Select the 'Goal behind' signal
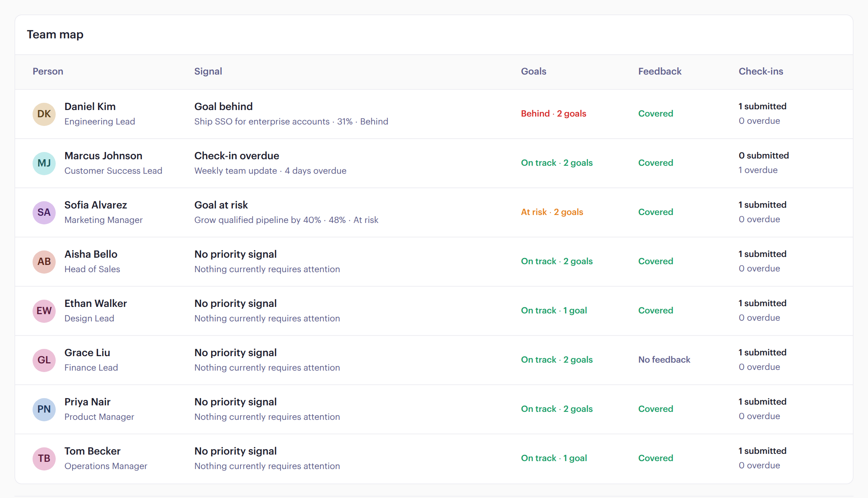Screen dimensions: 868x498 coord(224,106)
